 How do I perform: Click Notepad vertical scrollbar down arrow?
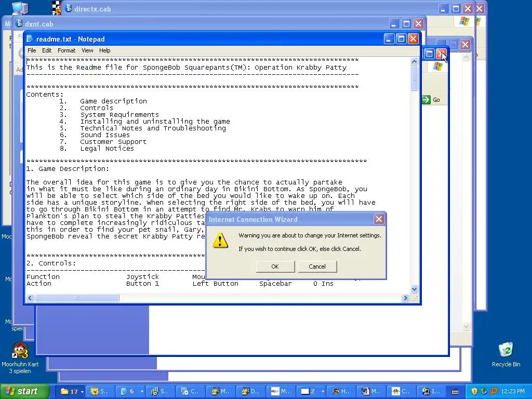coord(414,289)
